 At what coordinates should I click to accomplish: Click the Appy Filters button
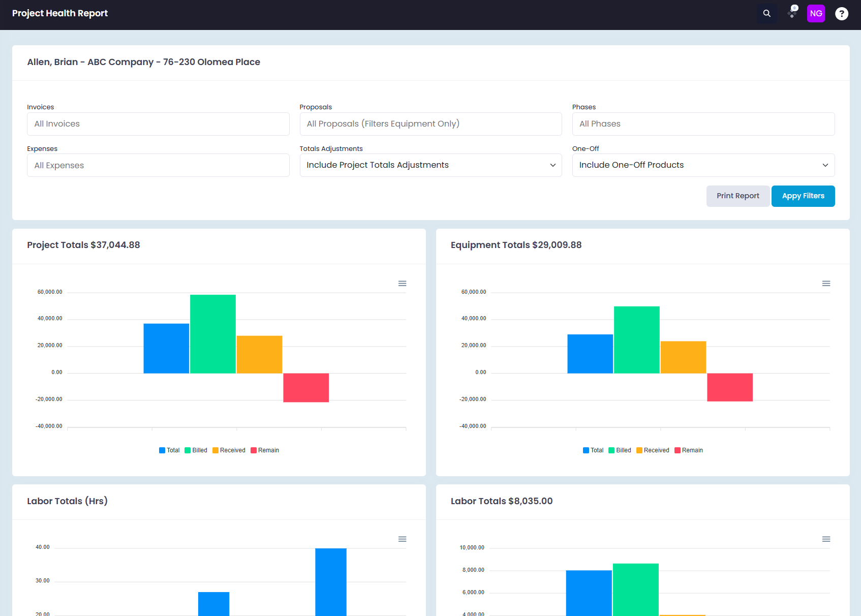803,196
